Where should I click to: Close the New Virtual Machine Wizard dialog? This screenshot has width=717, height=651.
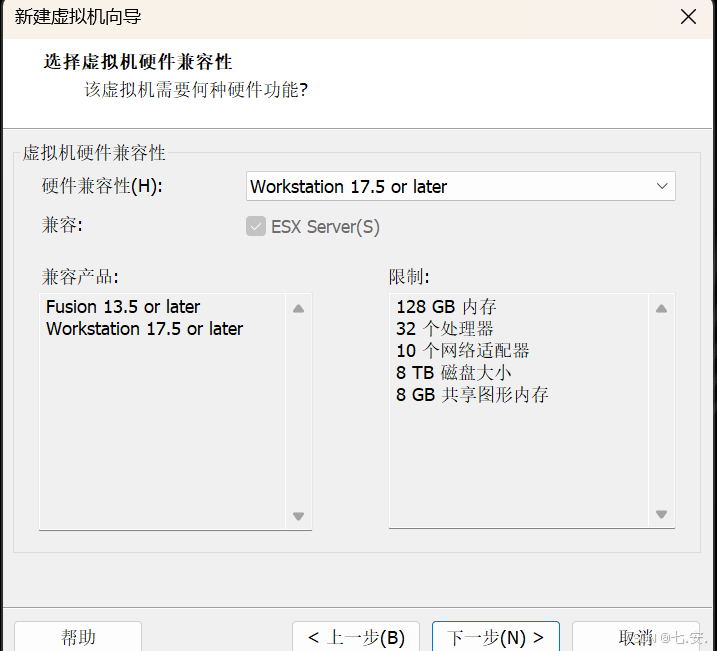click(688, 17)
